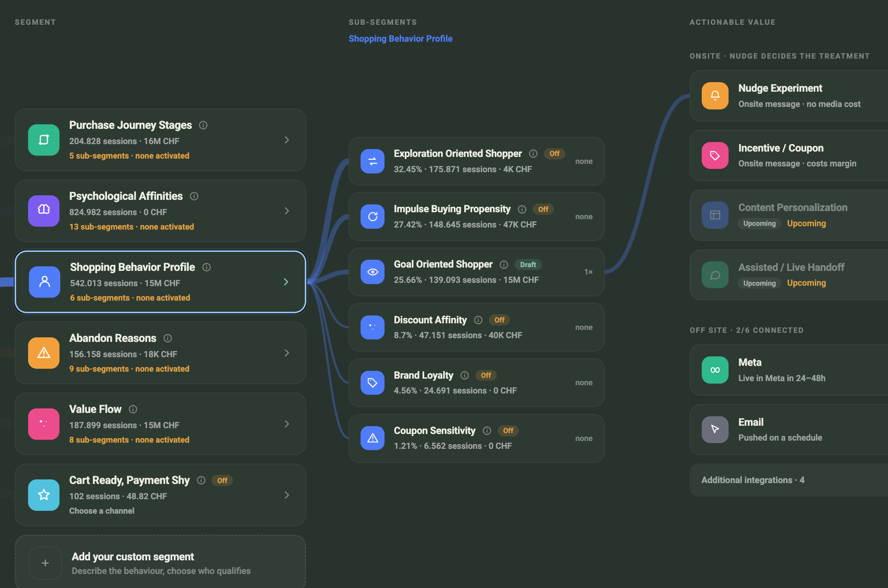Click the Discount Affinity dots icon
Image resolution: width=888 pixels, height=588 pixels.
[373, 327]
